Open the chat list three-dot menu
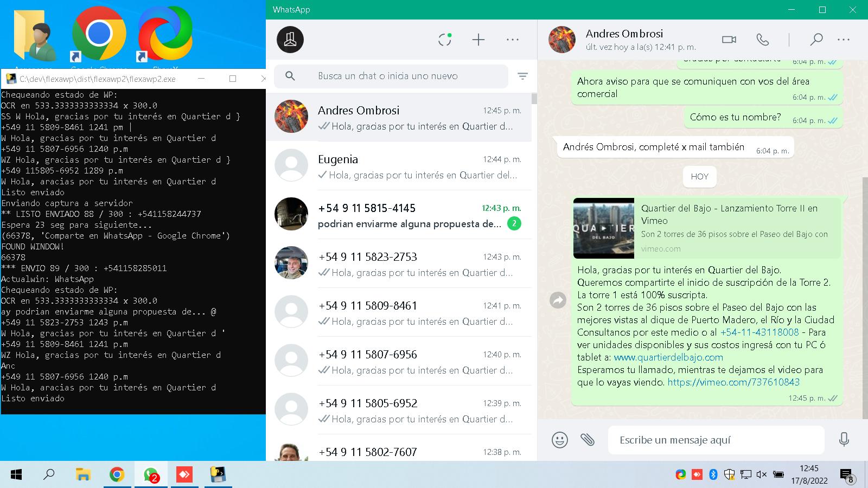Image resolution: width=868 pixels, height=488 pixels. click(x=513, y=40)
